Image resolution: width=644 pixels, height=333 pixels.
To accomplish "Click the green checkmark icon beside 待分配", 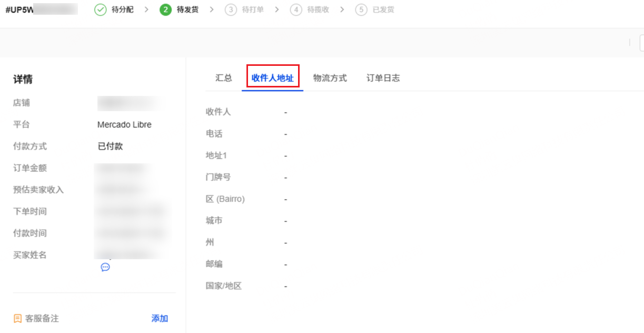I will (x=101, y=10).
